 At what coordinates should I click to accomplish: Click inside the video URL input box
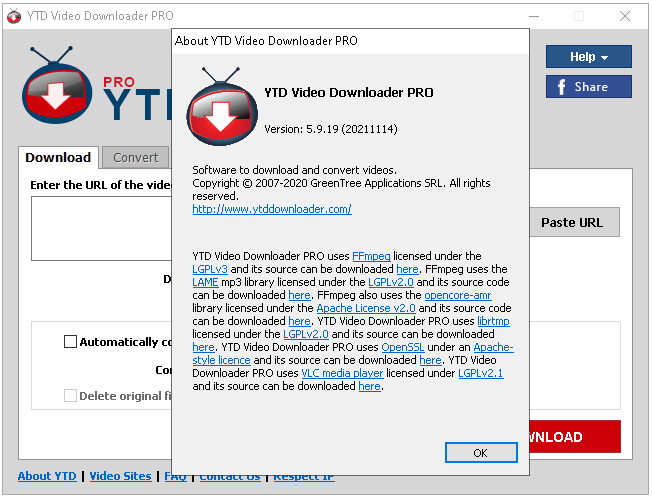coord(102,229)
